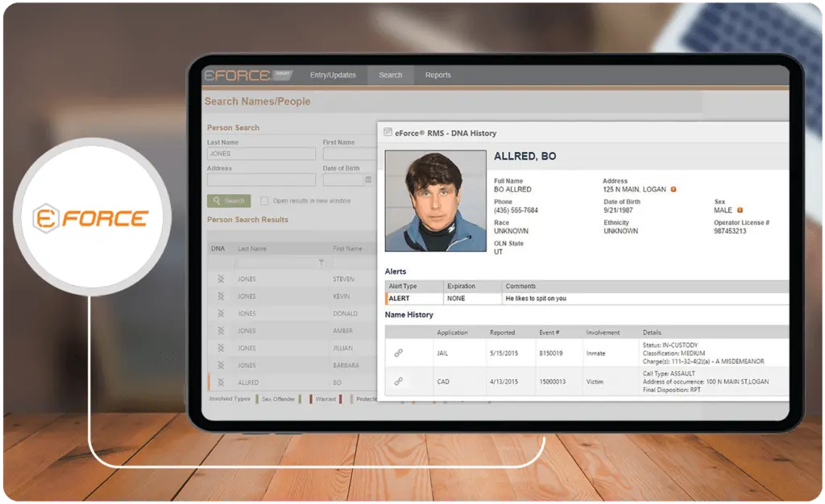Click the Victim involvement cell
This screenshot has width=825, height=504.
[x=595, y=382]
